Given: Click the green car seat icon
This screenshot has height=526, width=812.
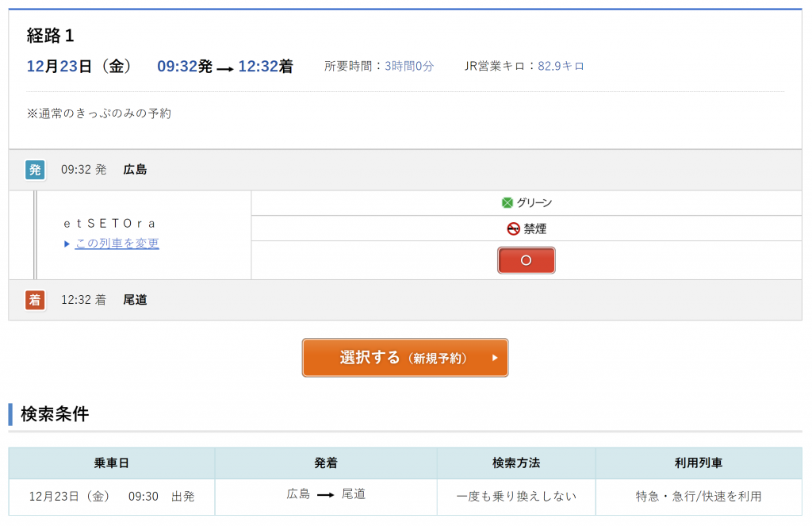Looking at the screenshot, I should pyautogui.click(x=507, y=203).
